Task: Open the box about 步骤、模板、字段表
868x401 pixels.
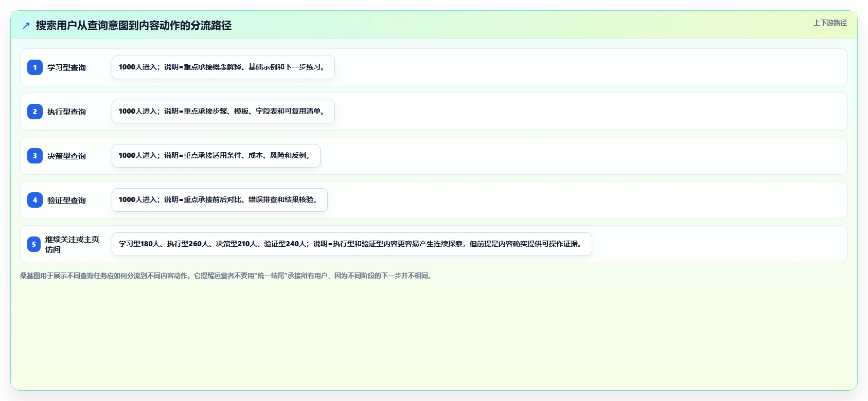Action: click(223, 112)
